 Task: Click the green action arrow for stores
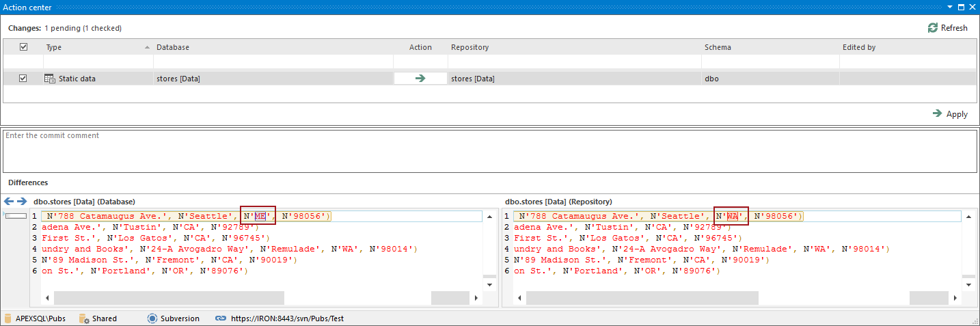pyautogui.click(x=420, y=79)
